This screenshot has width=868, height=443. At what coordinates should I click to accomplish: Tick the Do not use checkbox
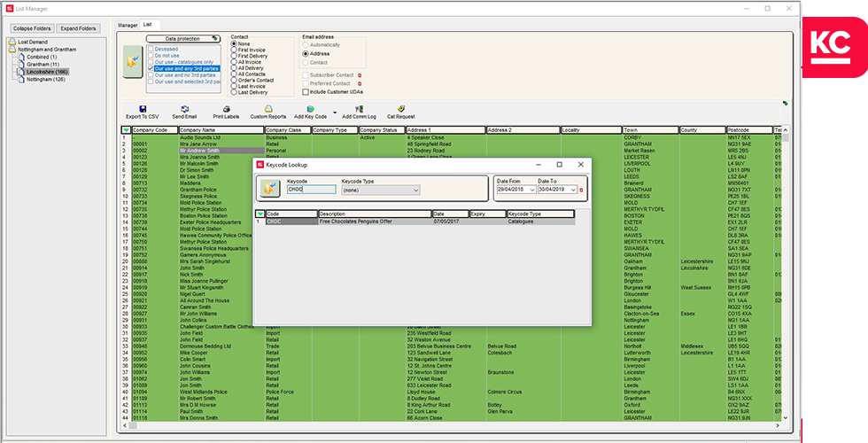[x=151, y=55]
